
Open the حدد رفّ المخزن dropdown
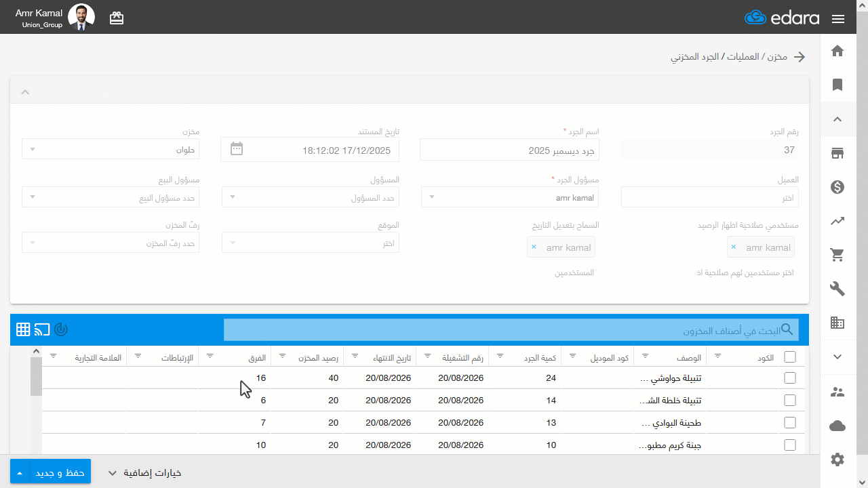(x=111, y=243)
